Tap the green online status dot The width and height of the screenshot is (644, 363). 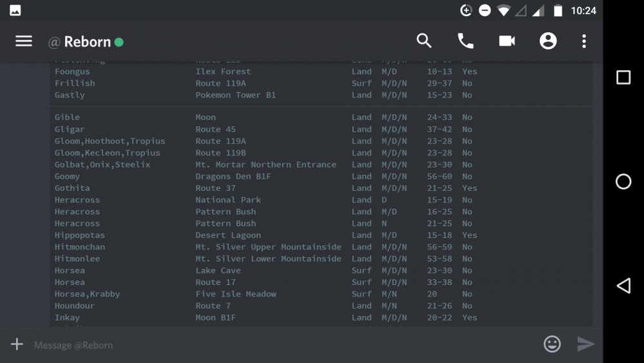point(119,43)
